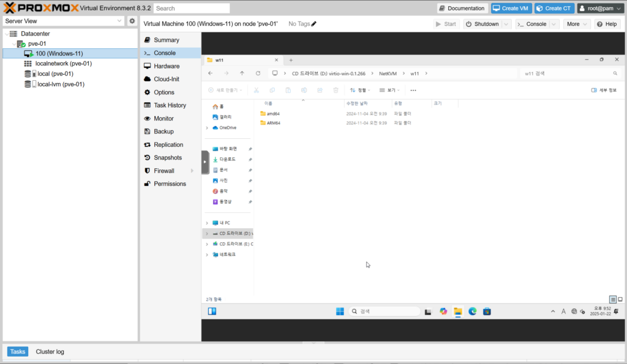The width and height of the screenshot is (627, 364).
Task: Click the Create VM button
Action: pos(510,8)
